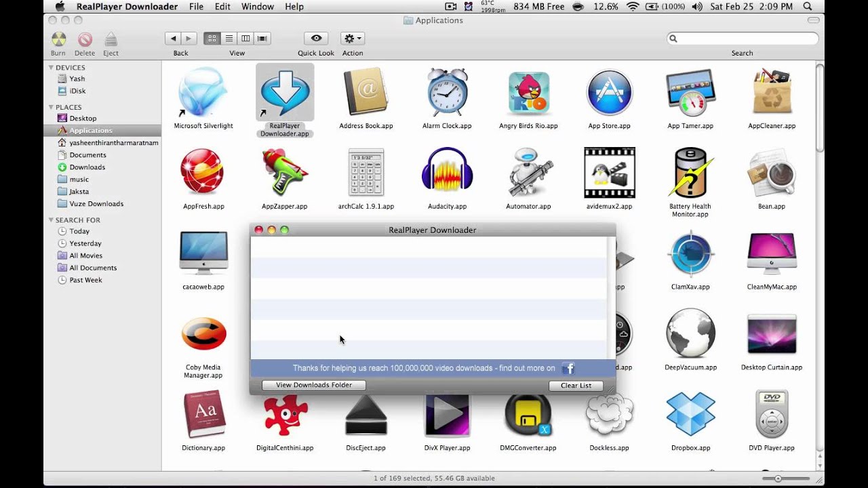This screenshot has height=488, width=868.
Task: Open CleanMyMac.app icon
Action: pos(772,253)
